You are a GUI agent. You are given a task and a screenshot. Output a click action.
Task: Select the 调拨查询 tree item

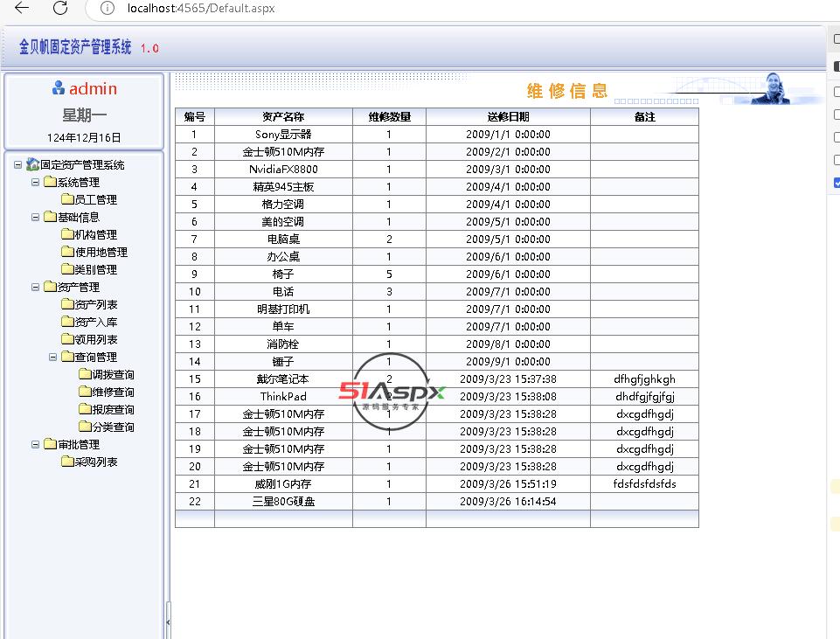pyautogui.click(x=113, y=375)
